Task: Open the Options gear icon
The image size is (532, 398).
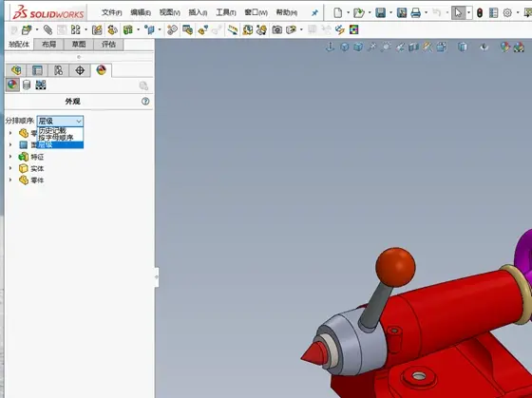Action: tap(507, 13)
